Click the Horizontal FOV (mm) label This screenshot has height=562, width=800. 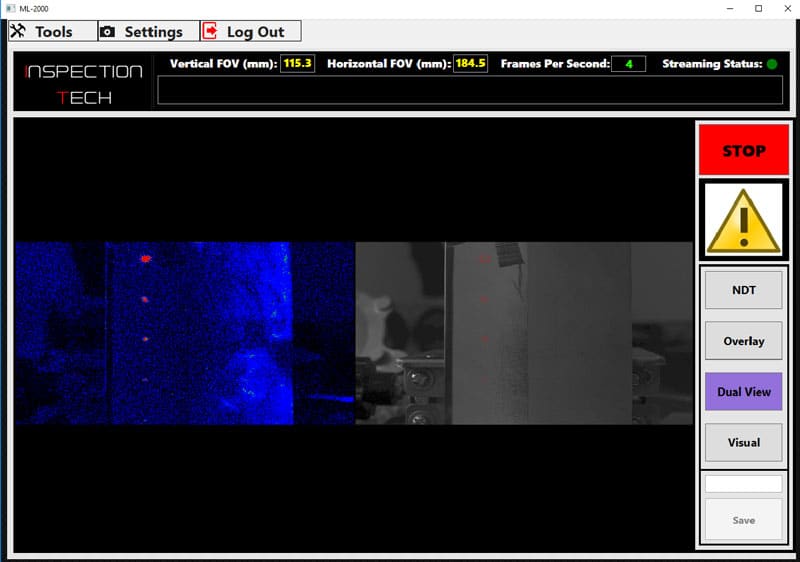[389, 64]
